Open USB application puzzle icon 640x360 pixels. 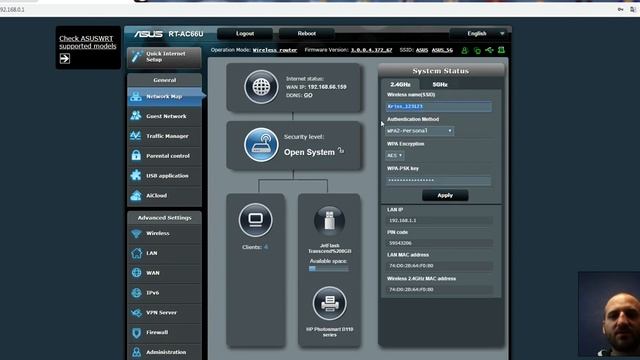(x=136, y=176)
